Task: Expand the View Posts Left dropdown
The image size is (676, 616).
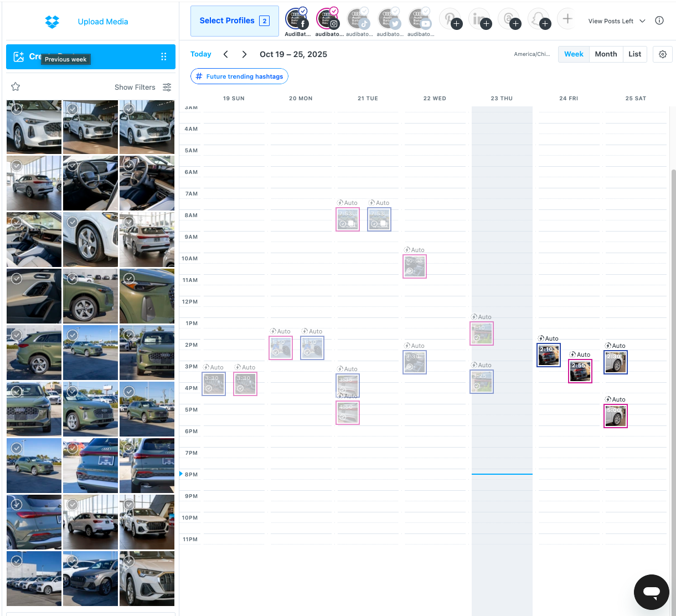Action: [x=617, y=21]
